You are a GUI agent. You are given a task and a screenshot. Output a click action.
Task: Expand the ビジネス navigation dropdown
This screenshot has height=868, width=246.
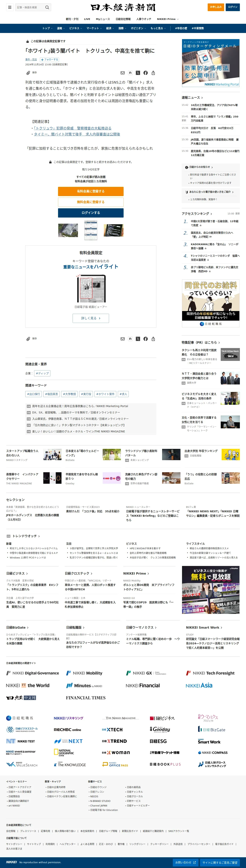(75, 28)
